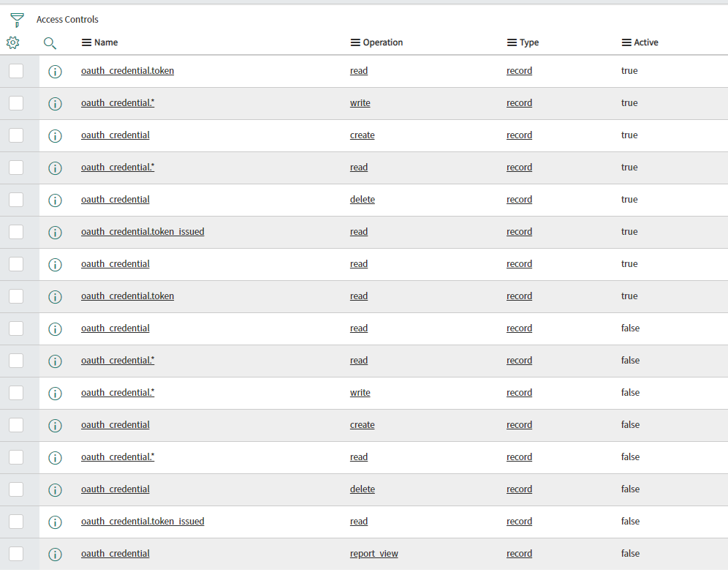Preview info icon for first oauth_credential.token row
The width and height of the screenshot is (728, 575).
coord(56,72)
